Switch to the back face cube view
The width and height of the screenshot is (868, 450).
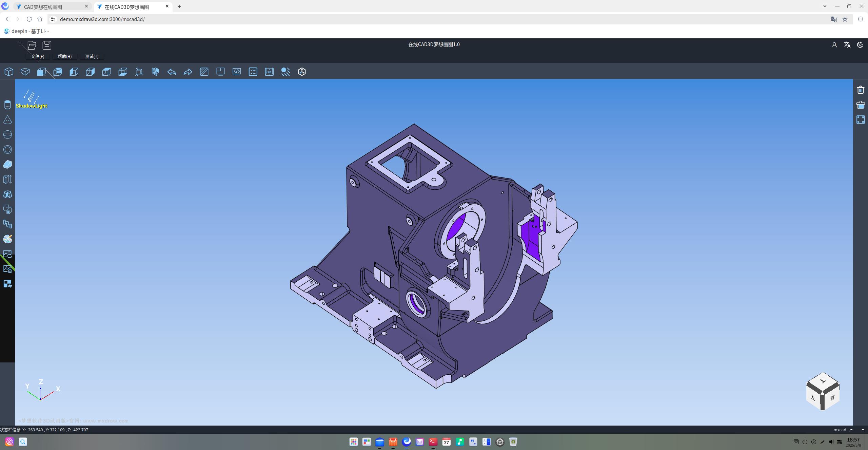58,72
